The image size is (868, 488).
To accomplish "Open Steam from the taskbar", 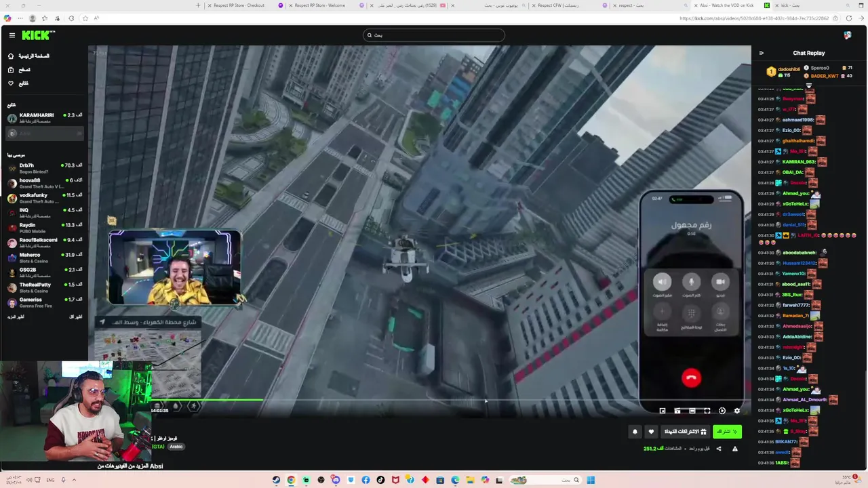I will (x=276, y=480).
